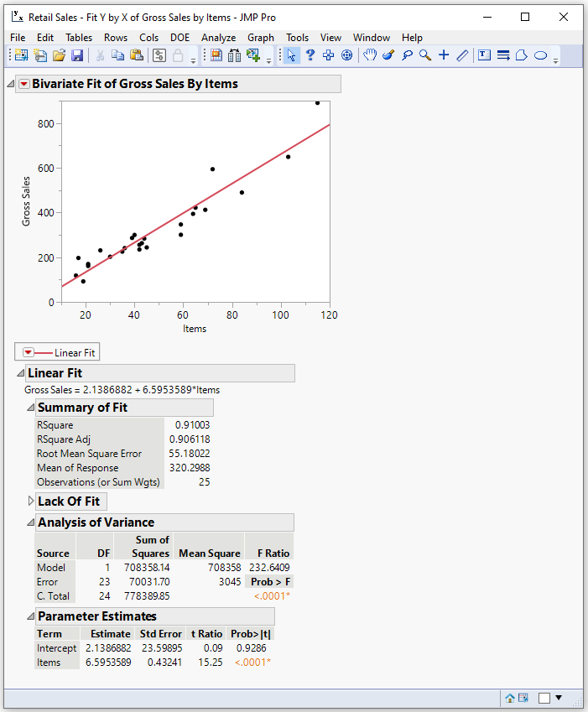Select the Magnifier zoom tool
The width and height of the screenshot is (588, 712).
click(425, 55)
